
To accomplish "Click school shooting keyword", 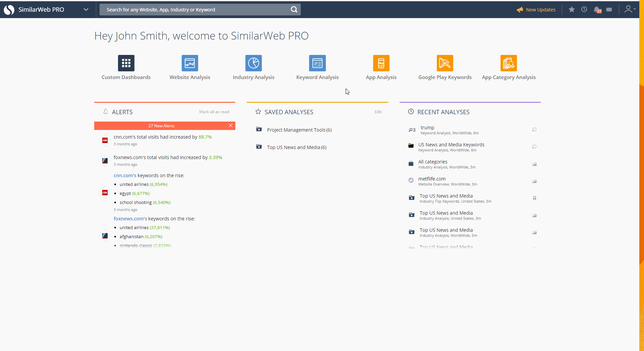I will pos(135,203).
